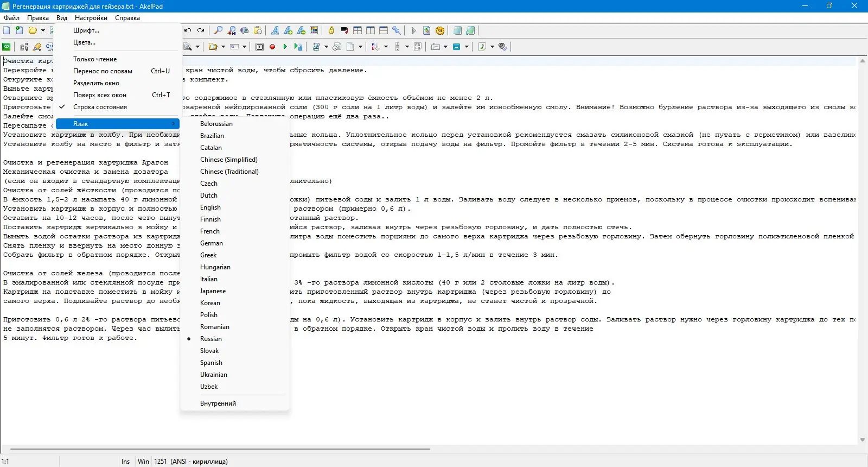Click the first notepad icon in top toolbar
Image resolution: width=868 pixels, height=467 pixels.
457,30
